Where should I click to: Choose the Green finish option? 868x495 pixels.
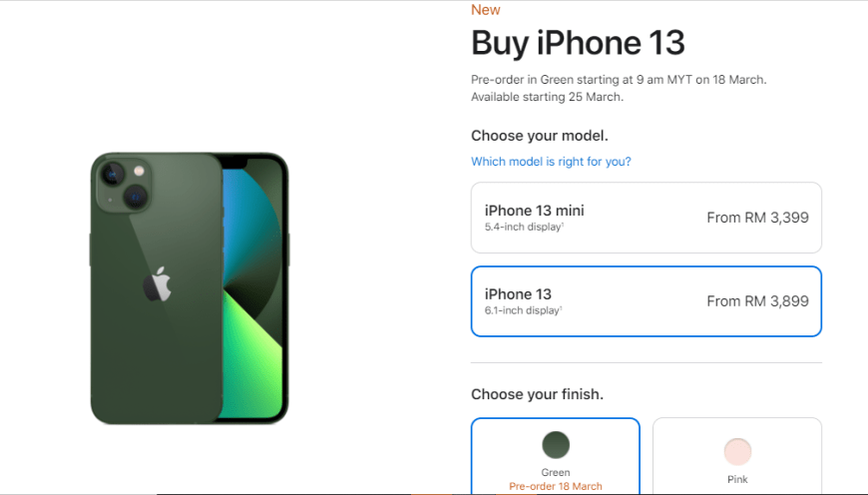[x=556, y=457]
